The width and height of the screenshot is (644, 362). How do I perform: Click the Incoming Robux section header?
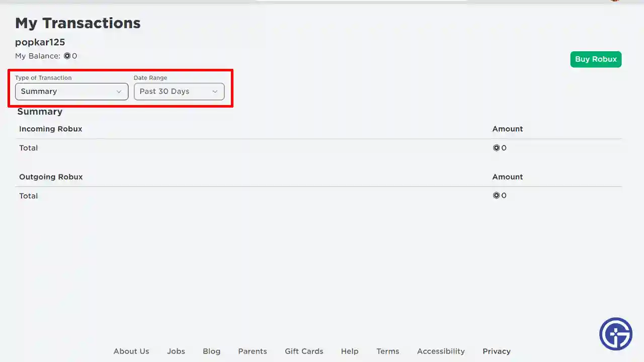click(x=50, y=129)
